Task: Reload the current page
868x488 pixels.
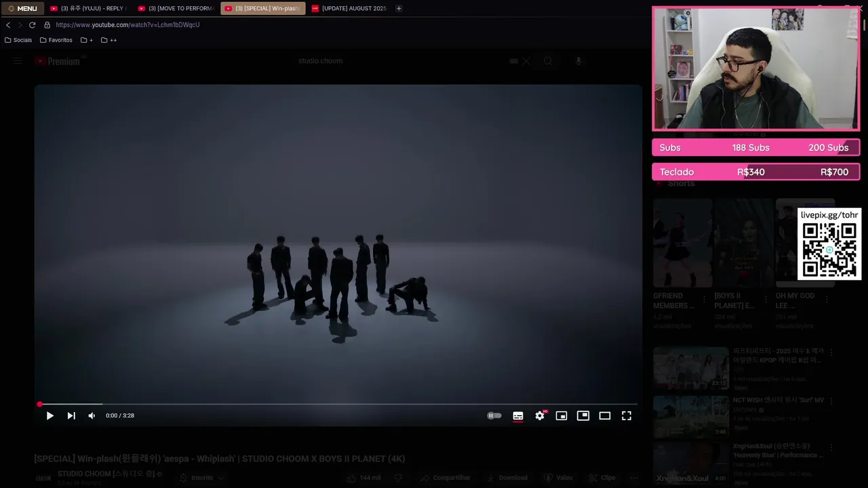Action: point(32,25)
